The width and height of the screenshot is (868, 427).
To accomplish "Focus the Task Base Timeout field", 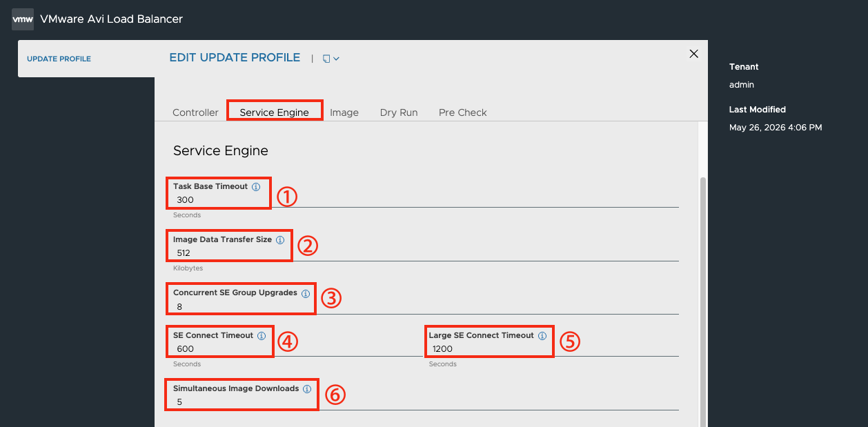I will [x=426, y=200].
